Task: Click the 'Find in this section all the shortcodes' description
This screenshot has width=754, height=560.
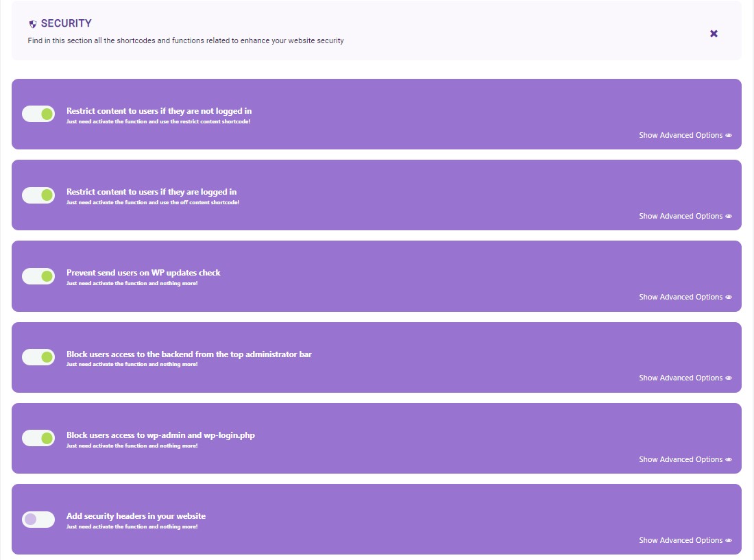Action: pyautogui.click(x=186, y=40)
